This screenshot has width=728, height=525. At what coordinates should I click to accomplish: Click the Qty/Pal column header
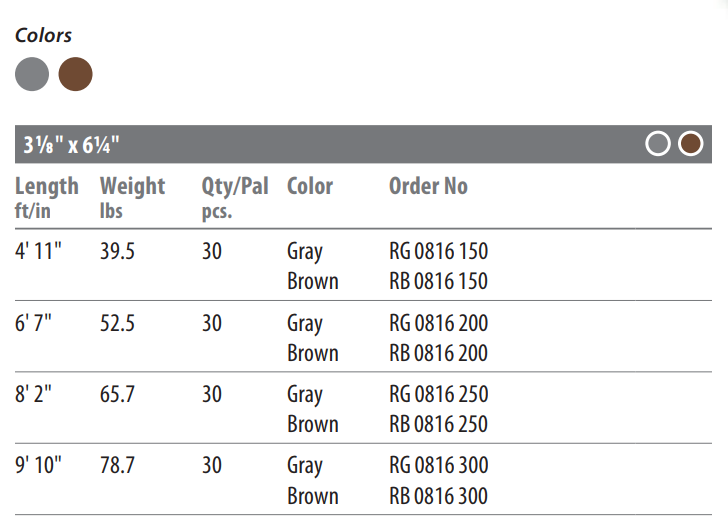pos(235,198)
